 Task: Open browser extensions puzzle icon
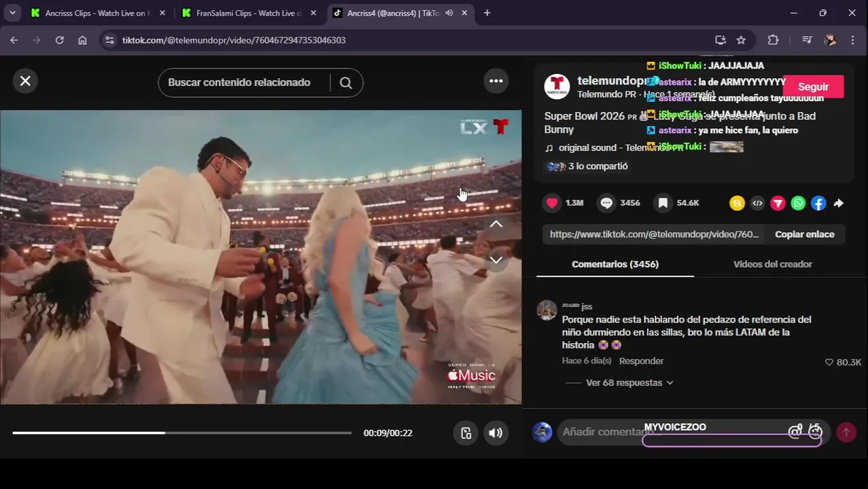pyautogui.click(x=773, y=40)
